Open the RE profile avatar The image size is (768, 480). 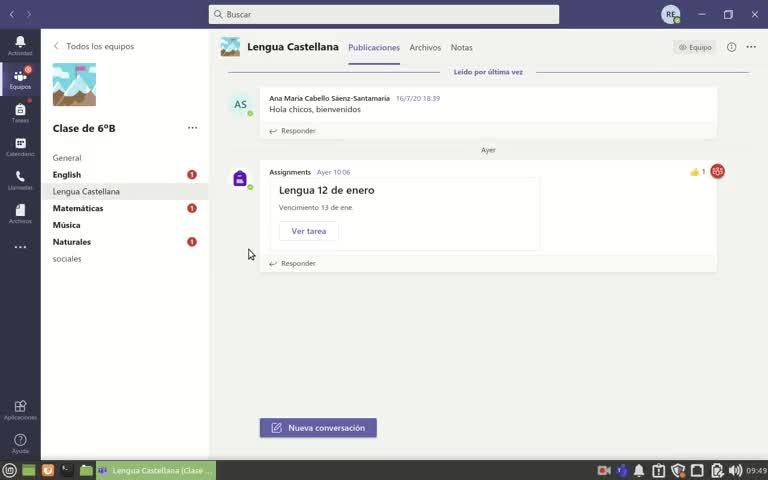pyautogui.click(x=671, y=14)
